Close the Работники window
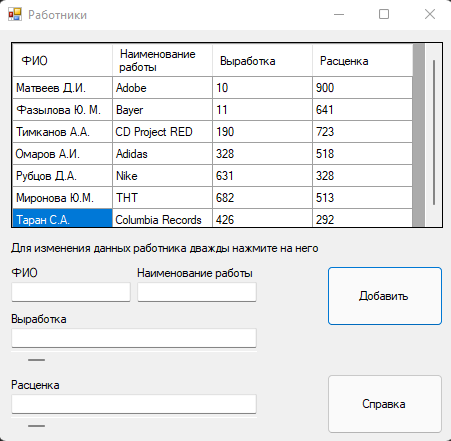This screenshot has height=441, width=451. pos(430,14)
